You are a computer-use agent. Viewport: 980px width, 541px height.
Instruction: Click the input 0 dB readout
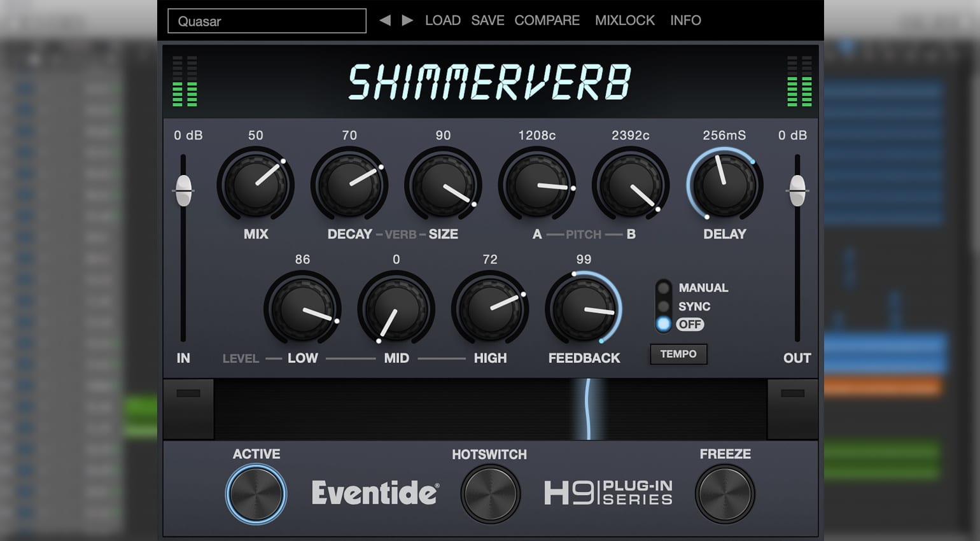(188, 135)
